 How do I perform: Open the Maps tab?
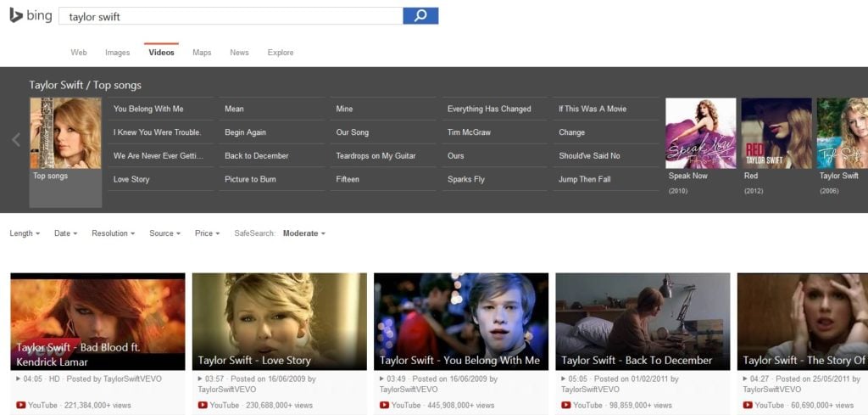point(202,53)
